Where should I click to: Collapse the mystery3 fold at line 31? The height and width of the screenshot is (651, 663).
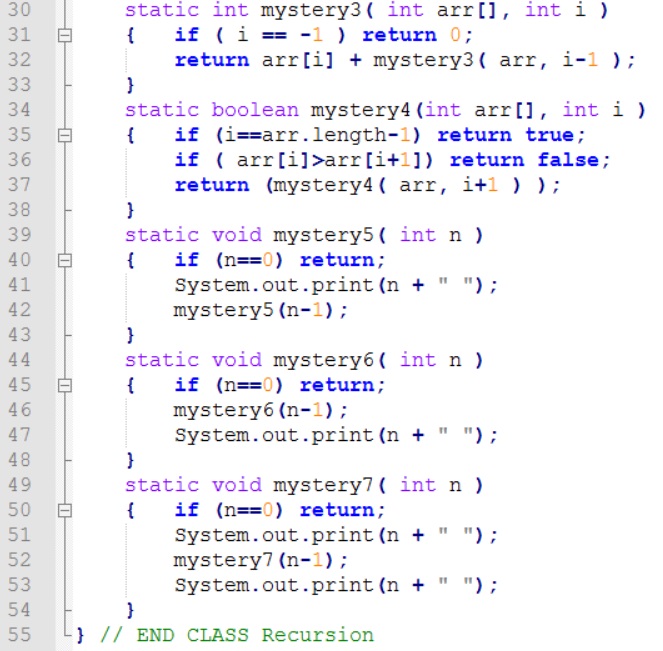(65, 36)
